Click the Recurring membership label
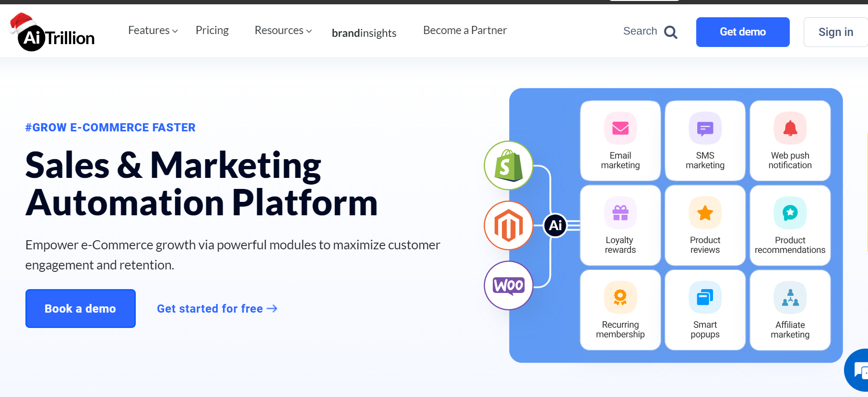 click(x=620, y=329)
